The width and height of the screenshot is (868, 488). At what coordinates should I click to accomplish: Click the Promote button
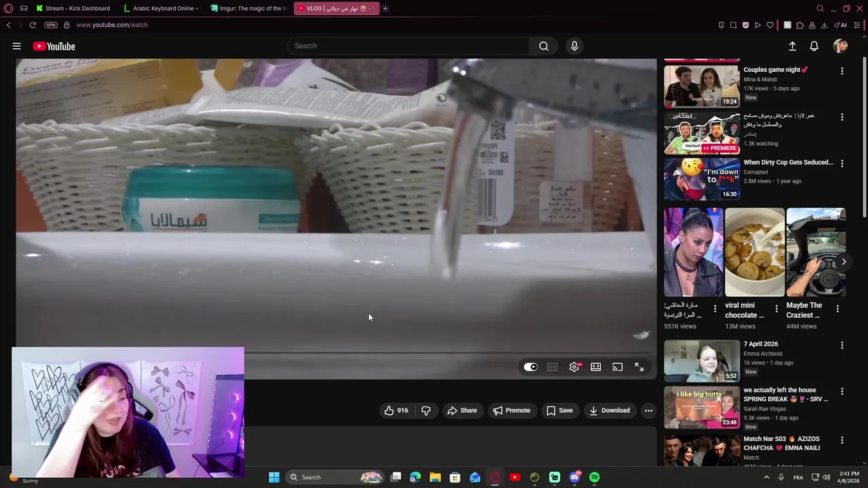pyautogui.click(x=511, y=410)
